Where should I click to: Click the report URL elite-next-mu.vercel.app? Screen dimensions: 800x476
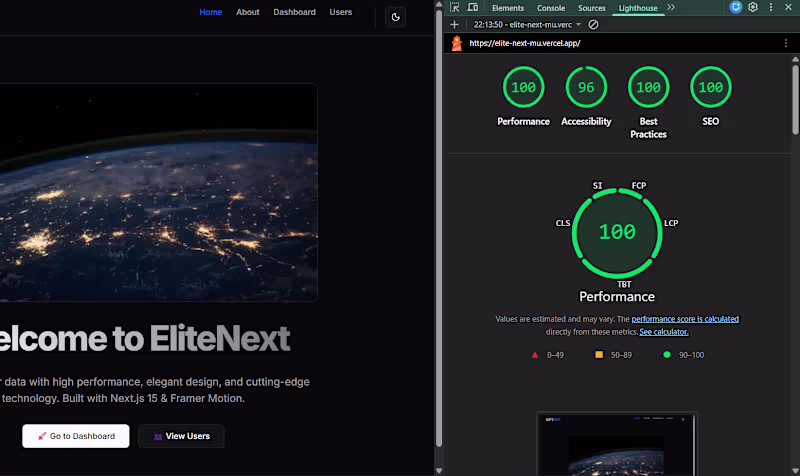click(524, 43)
